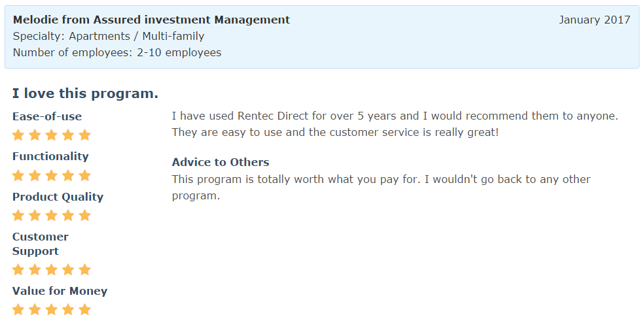Click the 'Advice to Others' heading
The image size is (644, 334).
point(221,162)
